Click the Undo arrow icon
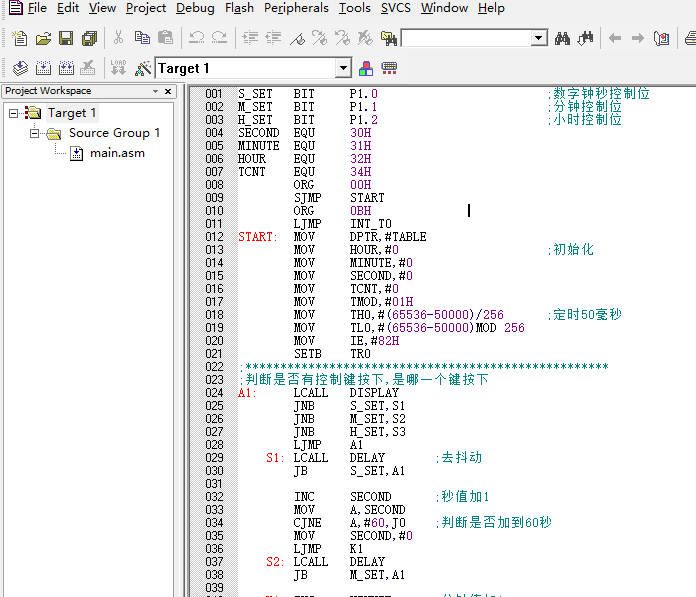 click(x=196, y=38)
